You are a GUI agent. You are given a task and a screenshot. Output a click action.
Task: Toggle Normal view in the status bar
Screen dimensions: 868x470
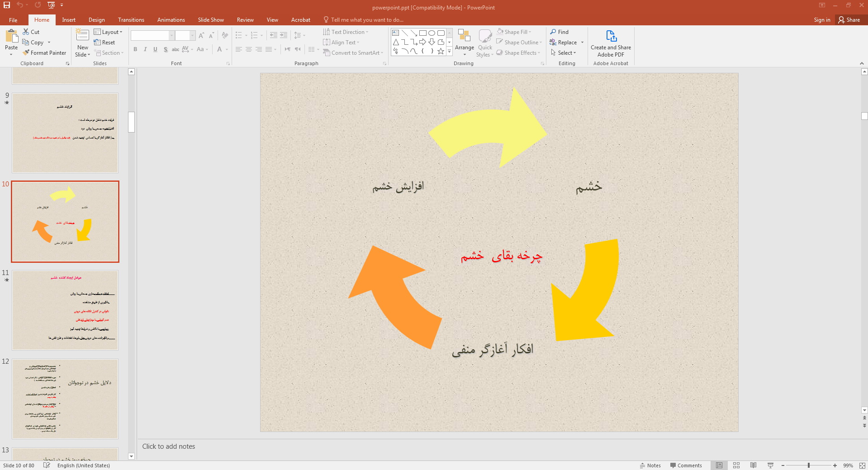(719, 465)
